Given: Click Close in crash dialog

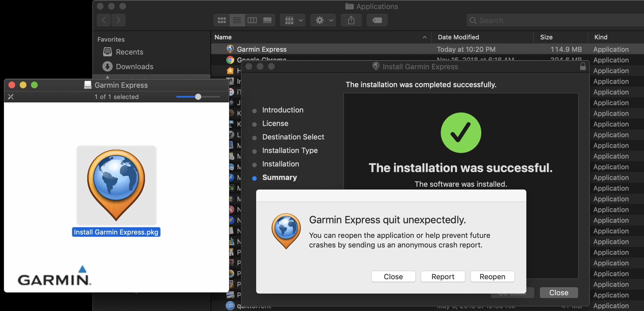Looking at the screenshot, I should (393, 276).
